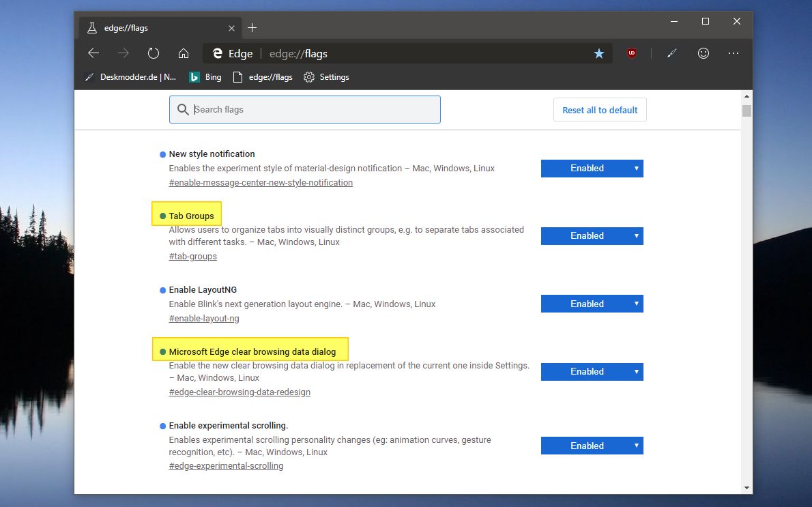Open the clear browsing data dialog dropdown
This screenshot has height=507, width=812.
592,372
